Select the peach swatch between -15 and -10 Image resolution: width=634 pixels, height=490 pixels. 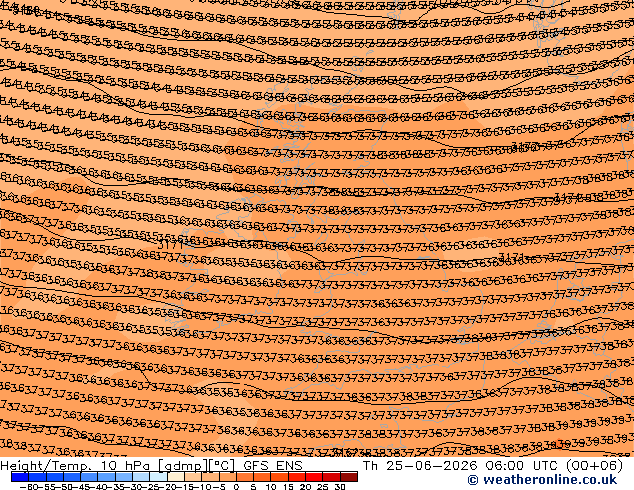click(193, 477)
